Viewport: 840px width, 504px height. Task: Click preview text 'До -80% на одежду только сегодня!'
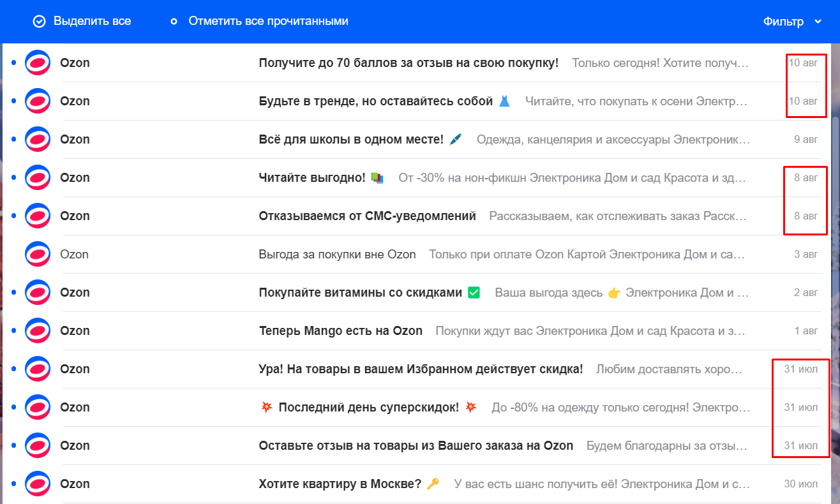[591, 407]
